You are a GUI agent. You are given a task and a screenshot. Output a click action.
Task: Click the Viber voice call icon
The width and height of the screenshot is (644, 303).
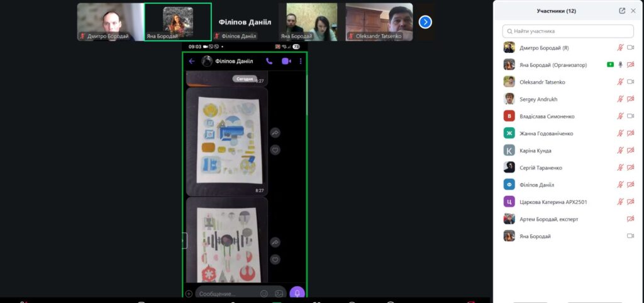pos(269,61)
